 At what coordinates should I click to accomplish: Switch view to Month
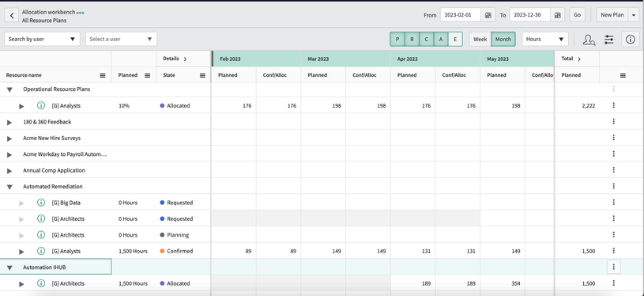coord(503,40)
